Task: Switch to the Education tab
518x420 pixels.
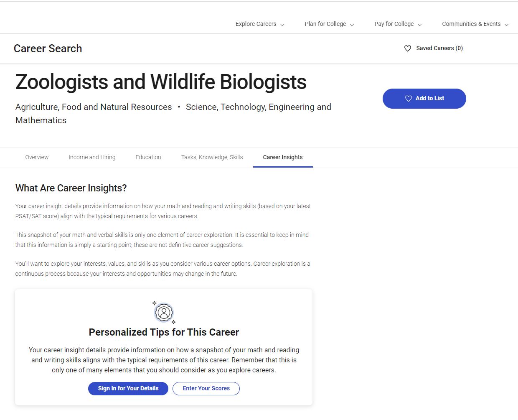Action: (x=148, y=157)
